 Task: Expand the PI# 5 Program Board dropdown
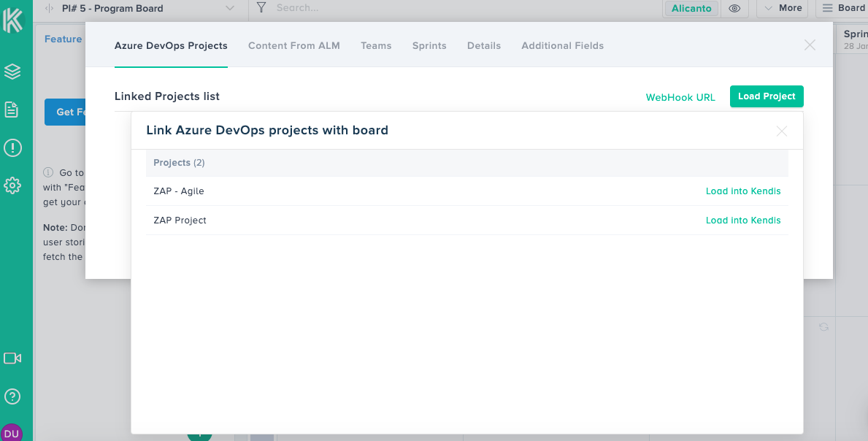(x=230, y=9)
